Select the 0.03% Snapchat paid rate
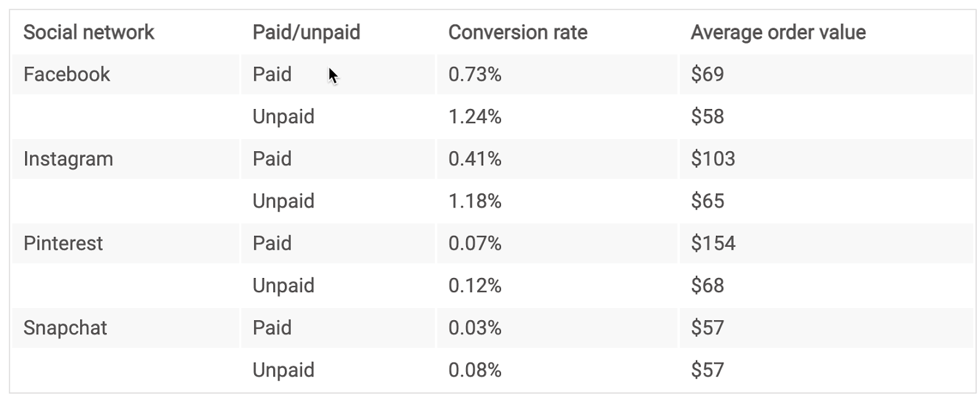 pos(475,328)
